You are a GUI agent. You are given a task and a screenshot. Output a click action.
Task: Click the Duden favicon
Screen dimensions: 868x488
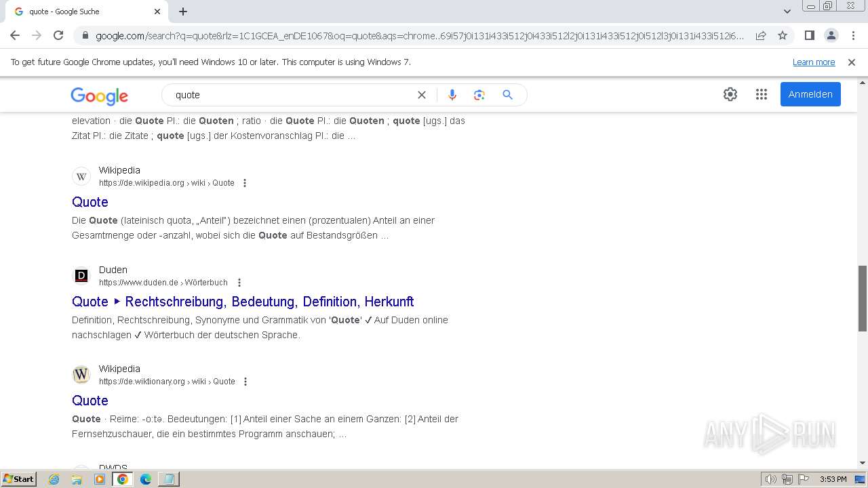point(81,276)
